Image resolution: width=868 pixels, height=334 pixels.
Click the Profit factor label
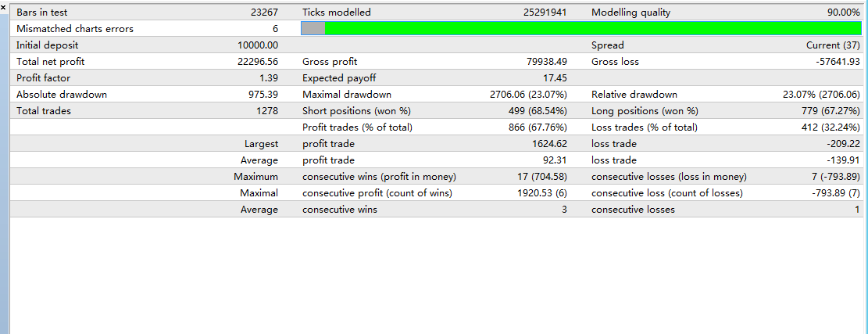pyautogui.click(x=44, y=78)
